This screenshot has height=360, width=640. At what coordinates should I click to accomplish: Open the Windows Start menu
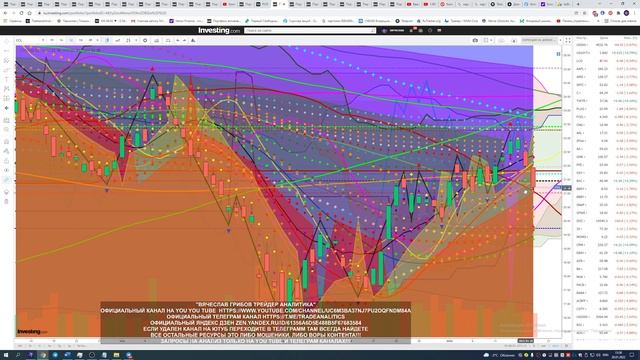(x=6, y=355)
